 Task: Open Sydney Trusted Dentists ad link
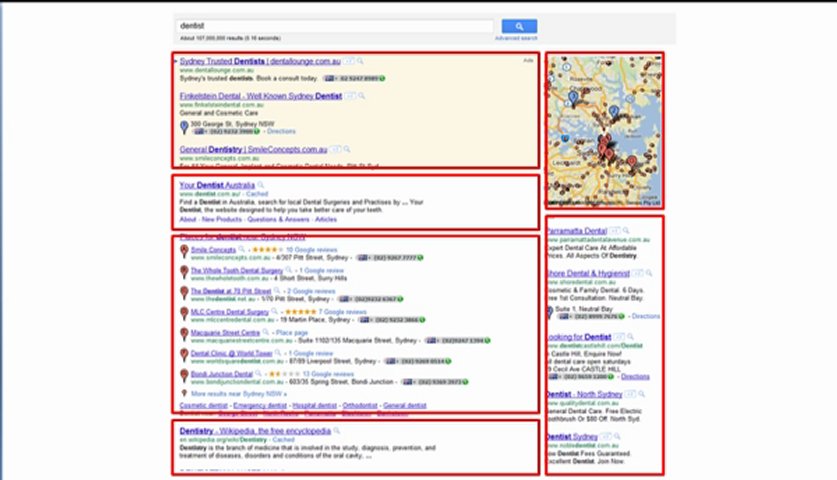[x=257, y=62]
